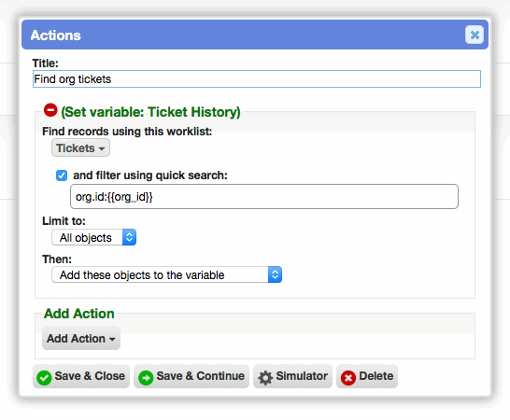
Task: Click the Save & Close button label
Action: (90, 376)
